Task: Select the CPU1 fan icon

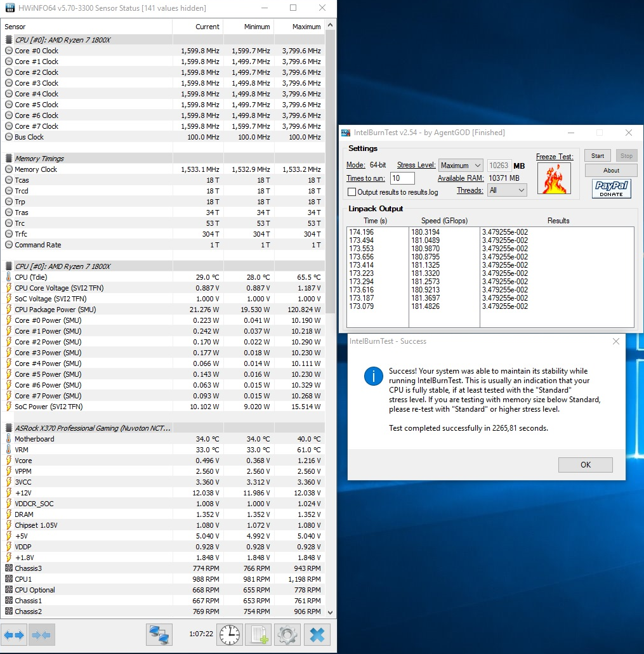Action: [9, 579]
